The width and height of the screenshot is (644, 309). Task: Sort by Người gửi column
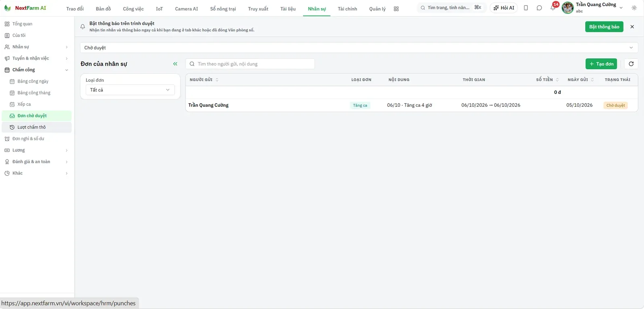click(x=204, y=80)
